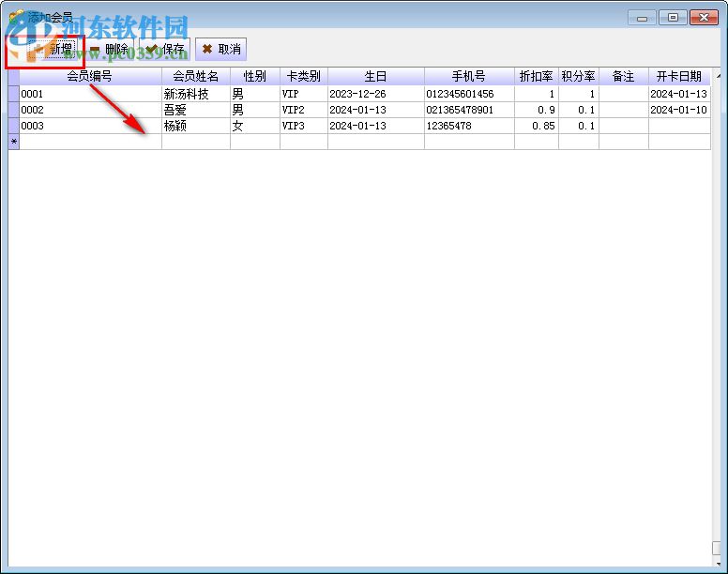This screenshot has width=728, height=574.
Task: Click empty 会员编号 cell in new row
Action: pos(90,142)
